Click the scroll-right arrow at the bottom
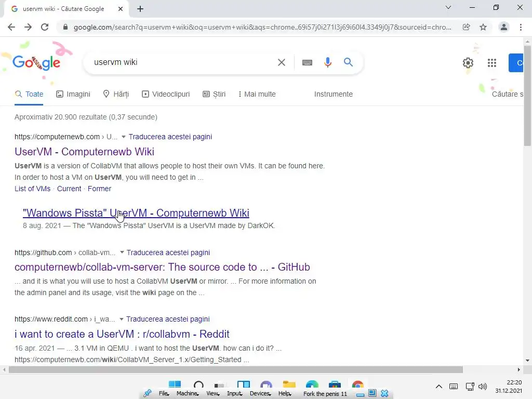Screen dimensions: 532x399 (x=519, y=369)
